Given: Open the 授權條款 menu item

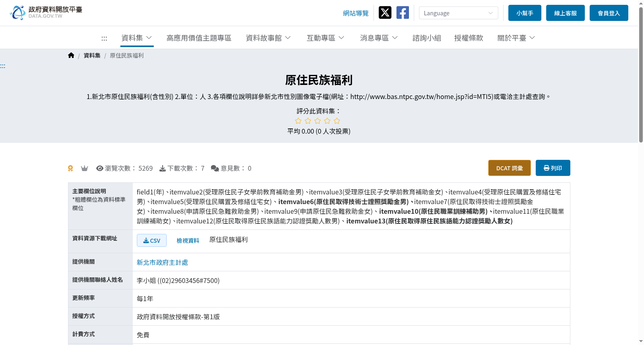Looking at the screenshot, I should click(x=469, y=38).
